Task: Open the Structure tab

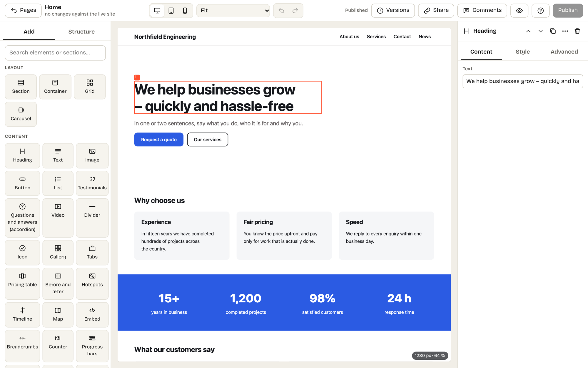Action: click(81, 32)
